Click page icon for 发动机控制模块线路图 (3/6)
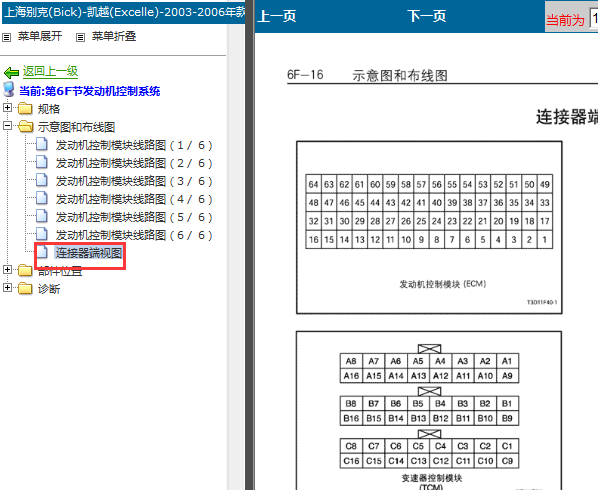The image size is (598, 490). pyautogui.click(x=42, y=180)
